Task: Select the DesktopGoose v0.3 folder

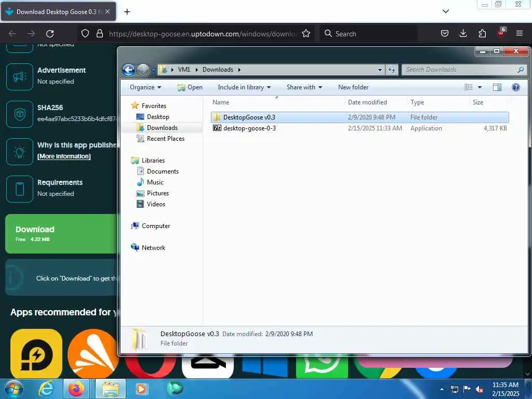Action: [x=360, y=117]
